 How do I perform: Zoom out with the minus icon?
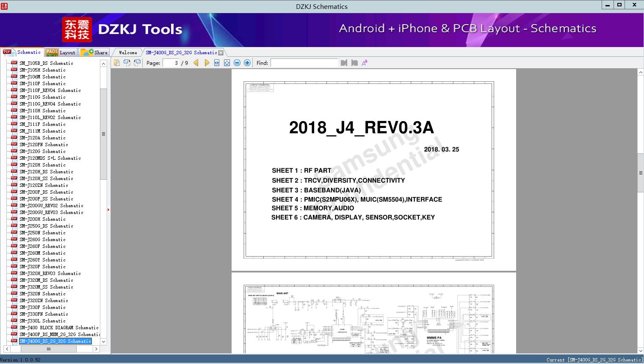237,63
